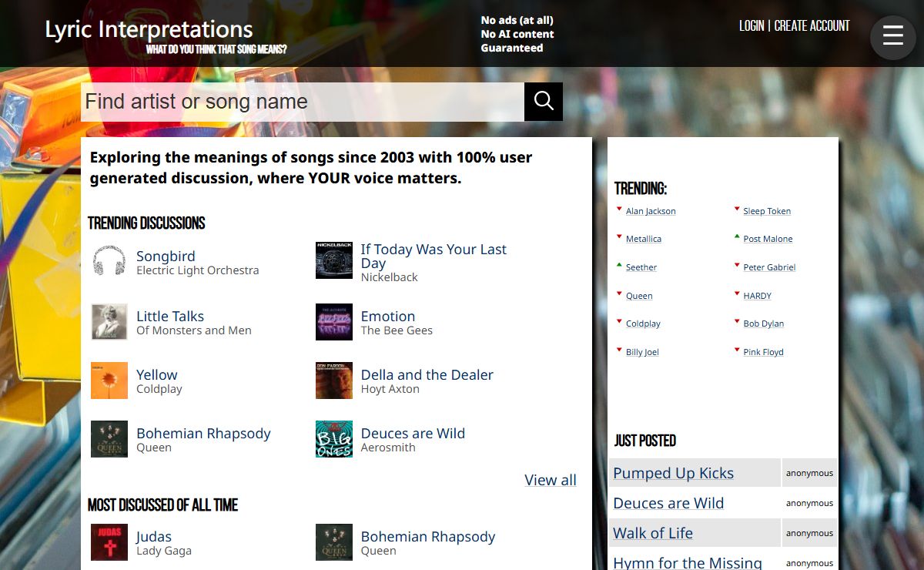The image size is (924, 570).
Task: Click artist name Aerosmith
Action: (388, 448)
